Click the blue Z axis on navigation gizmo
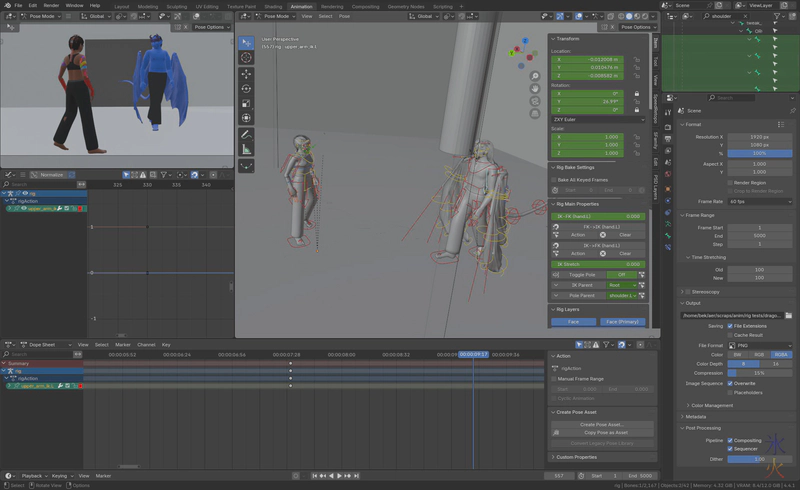The width and height of the screenshot is (800, 490). (525, 41)
